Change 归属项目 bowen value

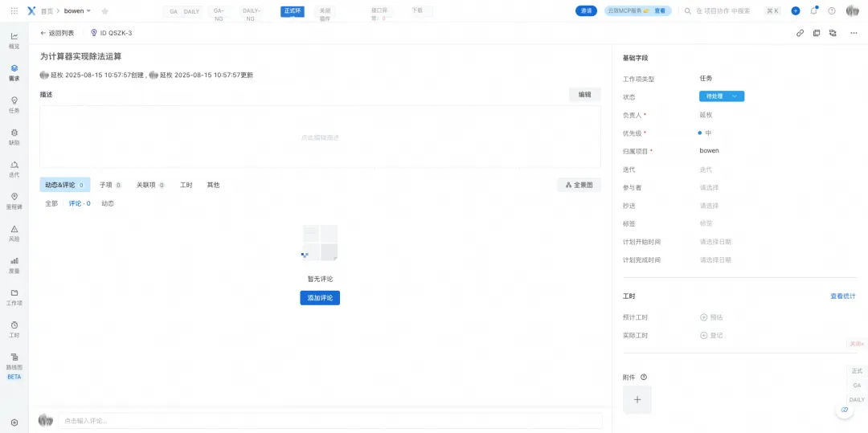[x=709, y=150]
